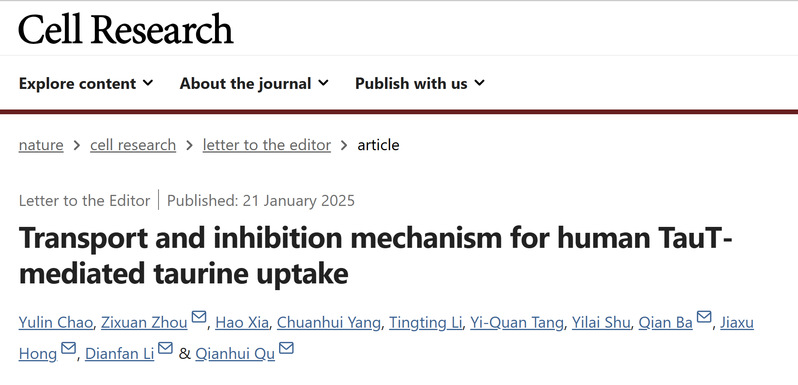Click envelope icon next to Dianfan Li

point(165,348)
